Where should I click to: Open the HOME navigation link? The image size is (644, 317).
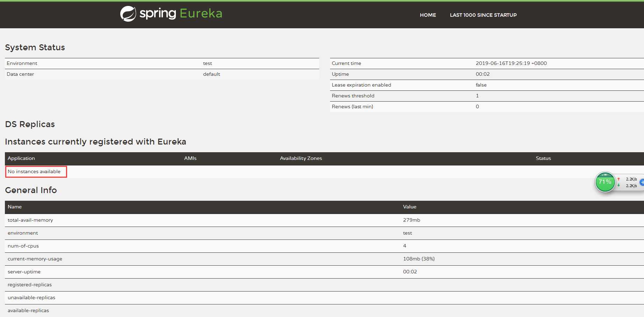click(x=428, y=15)
